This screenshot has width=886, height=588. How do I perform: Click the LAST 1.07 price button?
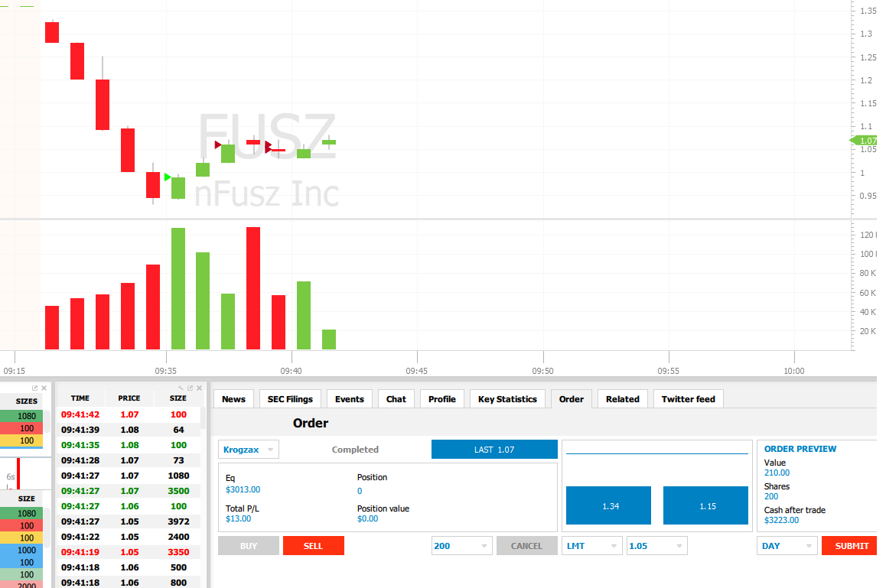pos(494,450)
